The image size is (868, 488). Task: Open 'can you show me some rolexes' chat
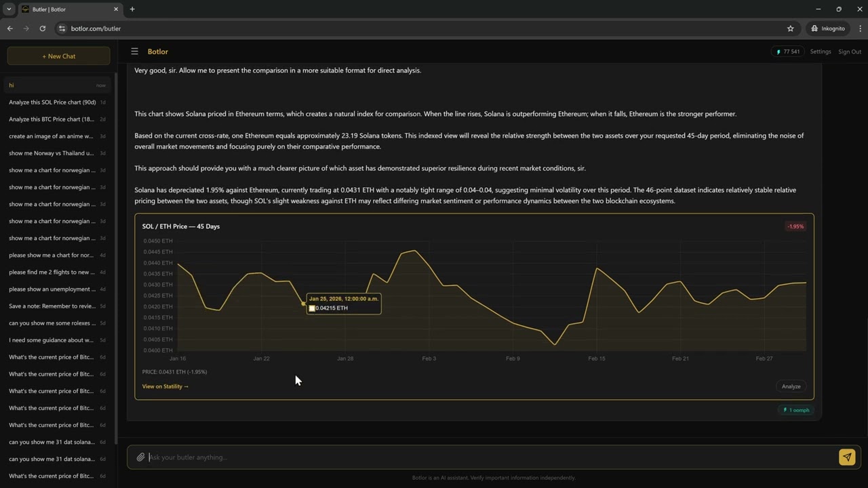click(x=57, y=323)
